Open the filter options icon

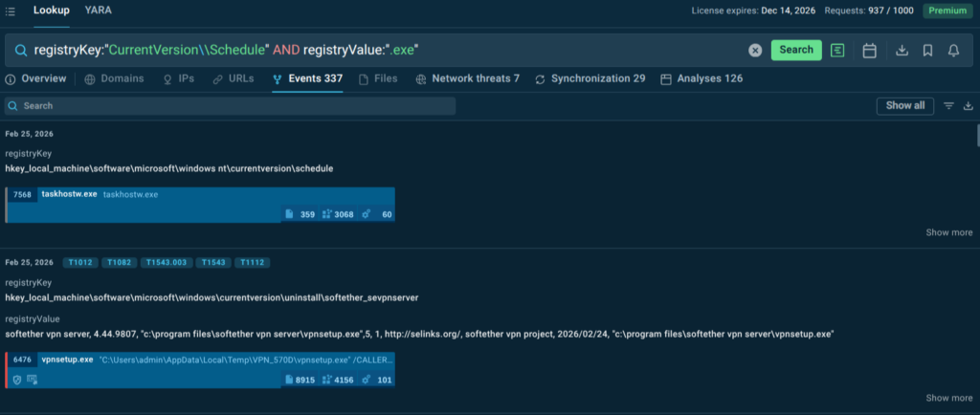[948, 106]
